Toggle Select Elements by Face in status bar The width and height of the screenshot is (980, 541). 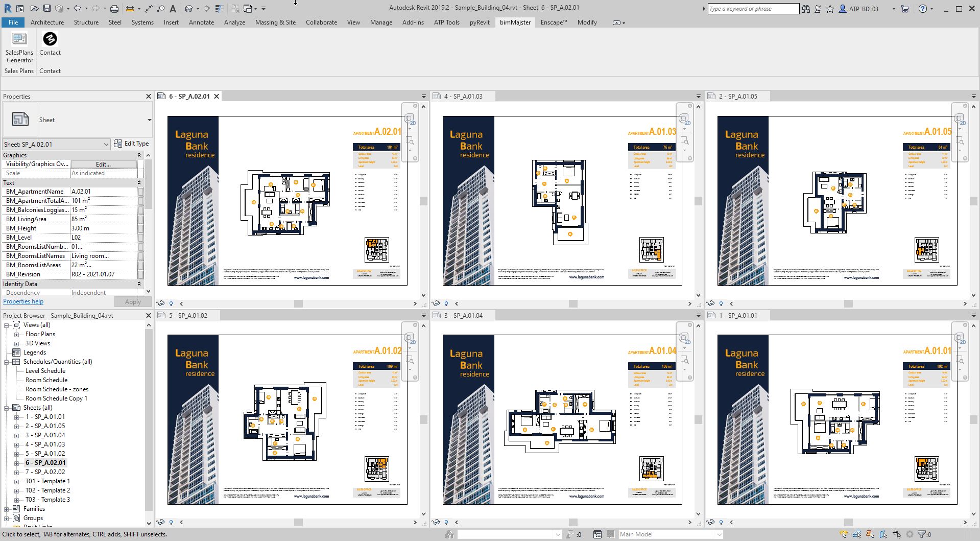click(883, 534)
